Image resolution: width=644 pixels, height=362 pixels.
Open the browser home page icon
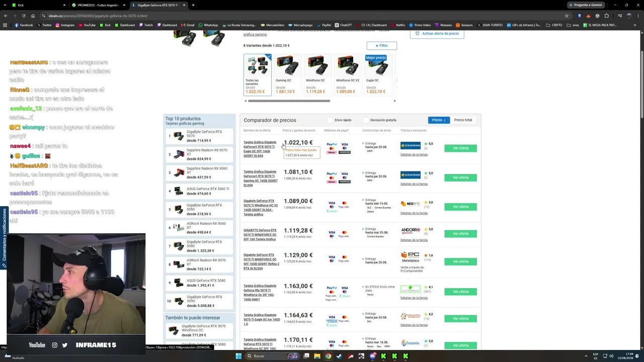click(x=33, y=16)
